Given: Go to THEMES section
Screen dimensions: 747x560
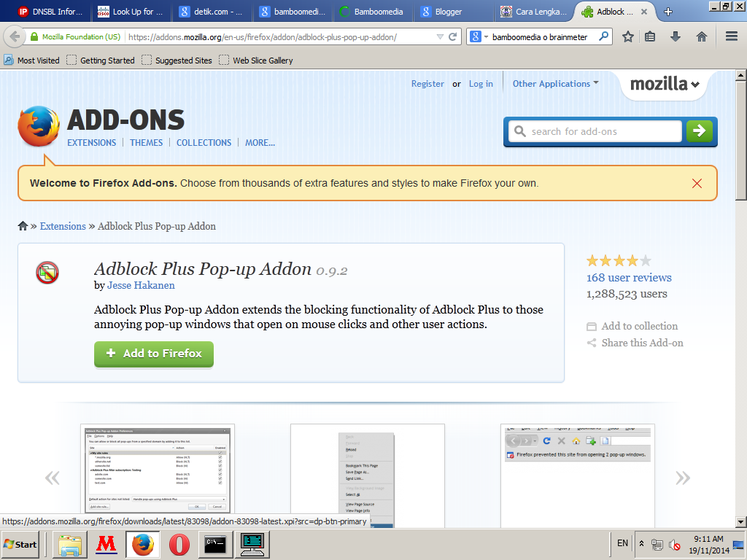Looking at the screenshot, I should 146,142.
